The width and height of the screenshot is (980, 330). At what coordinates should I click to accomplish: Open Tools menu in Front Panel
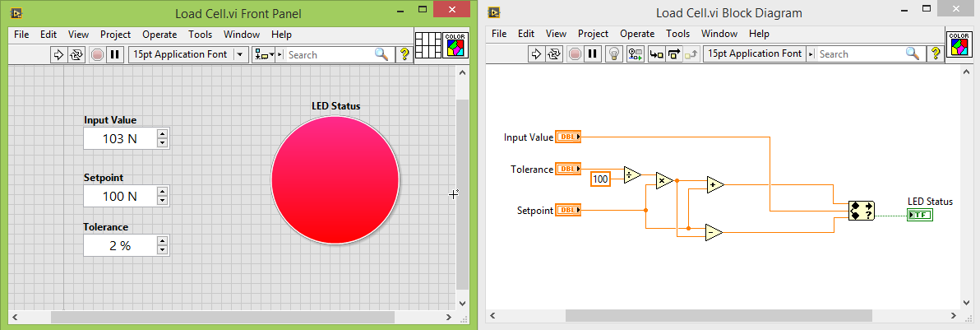(201, 35)
